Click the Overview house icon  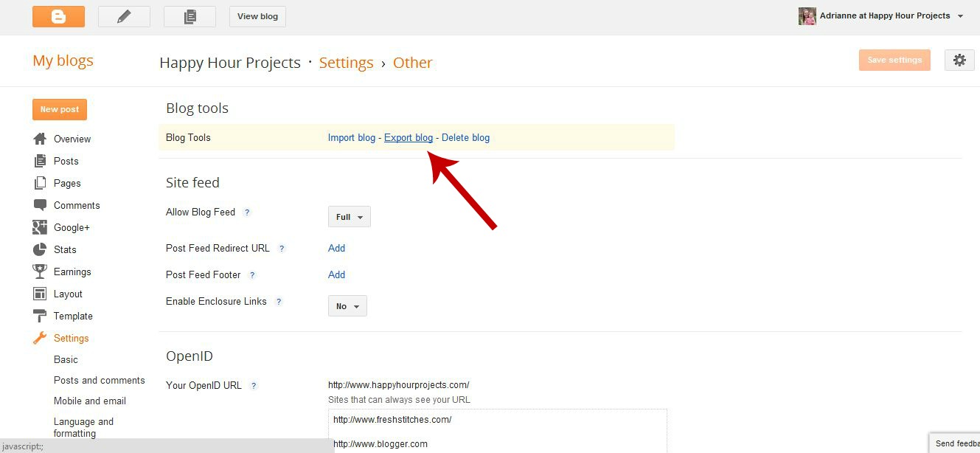tap(40, 139)
